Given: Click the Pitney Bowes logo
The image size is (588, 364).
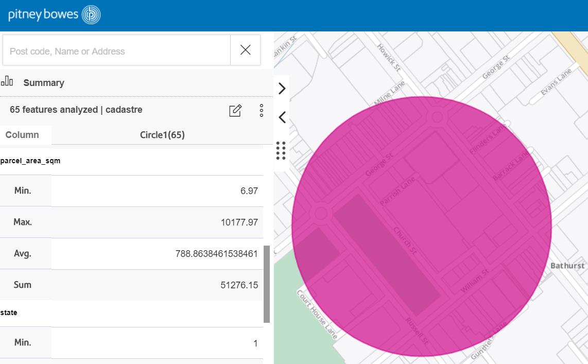Looking at the screenshot, I should click(54, 15).
